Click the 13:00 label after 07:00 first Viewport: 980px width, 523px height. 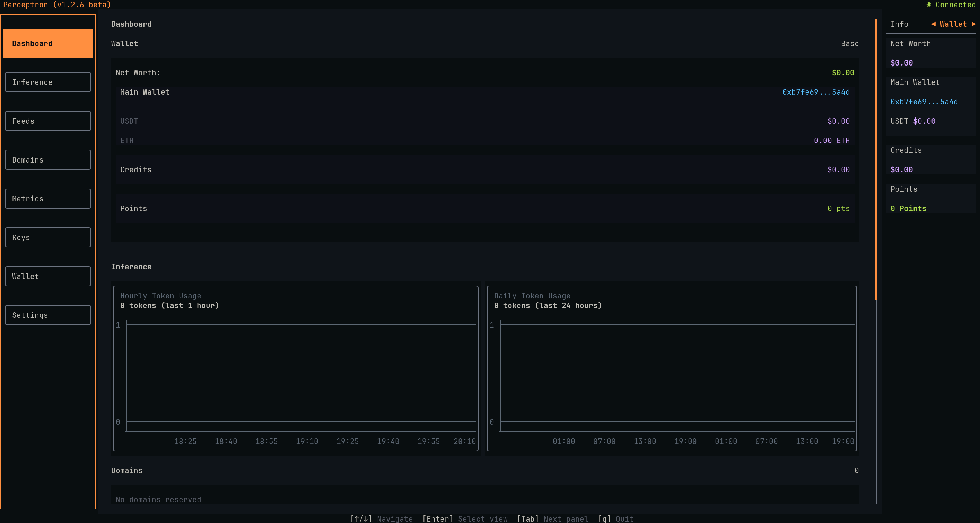click(x=645, y=441)
